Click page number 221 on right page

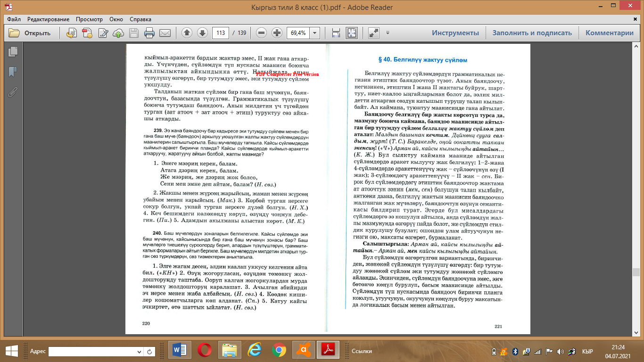[499, 326]
